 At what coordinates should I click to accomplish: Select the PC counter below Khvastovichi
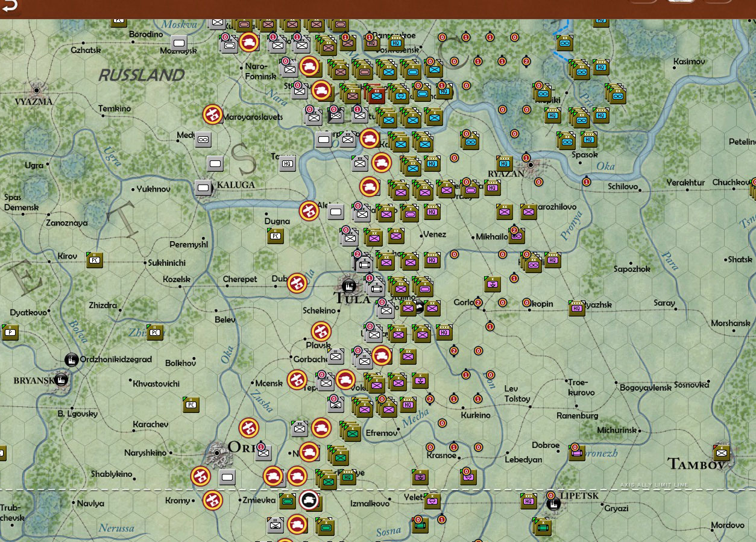[191, 405]
